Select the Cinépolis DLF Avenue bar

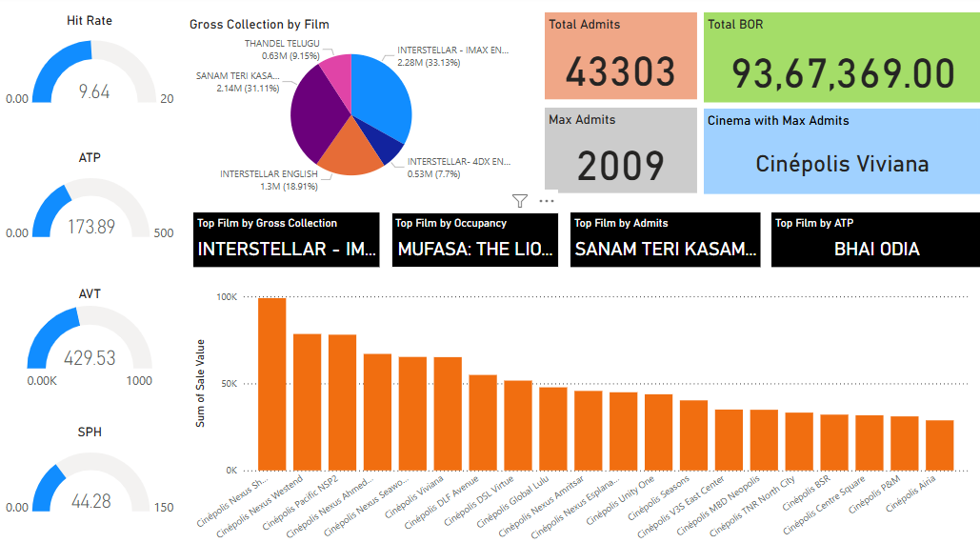pyautogui.click(x=483, y=423)
